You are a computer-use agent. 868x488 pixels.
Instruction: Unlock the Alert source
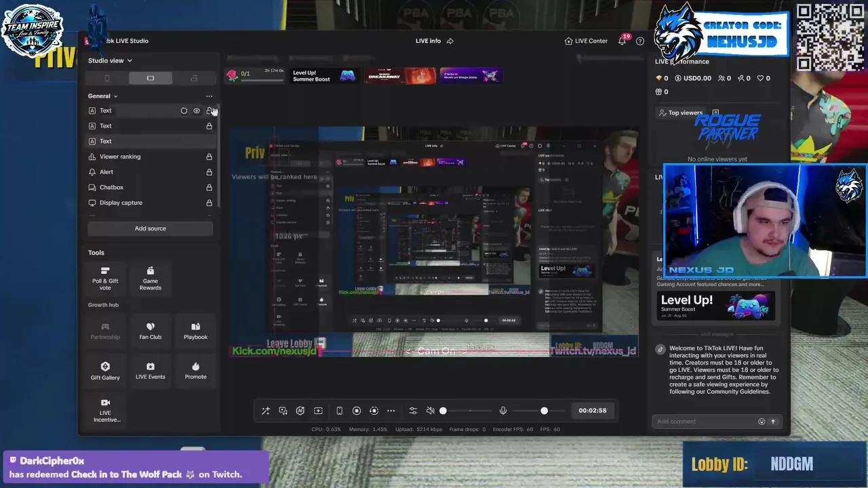(x=210, y=172)
